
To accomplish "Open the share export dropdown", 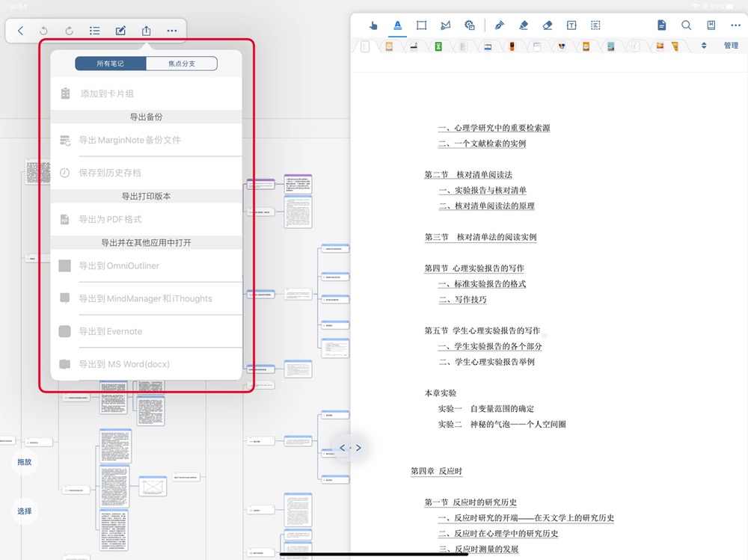I will tap(146, 31).
